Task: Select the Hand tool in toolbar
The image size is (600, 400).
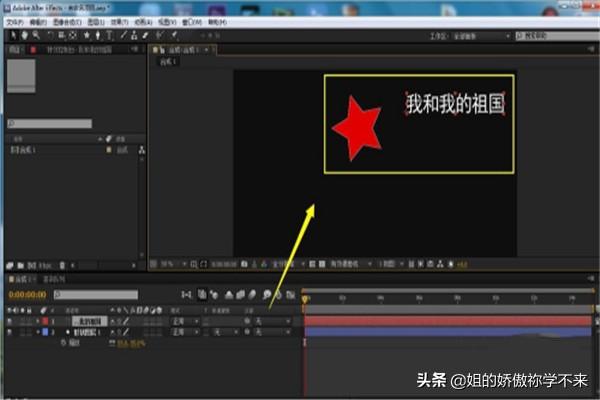Action: pos(22,34)
